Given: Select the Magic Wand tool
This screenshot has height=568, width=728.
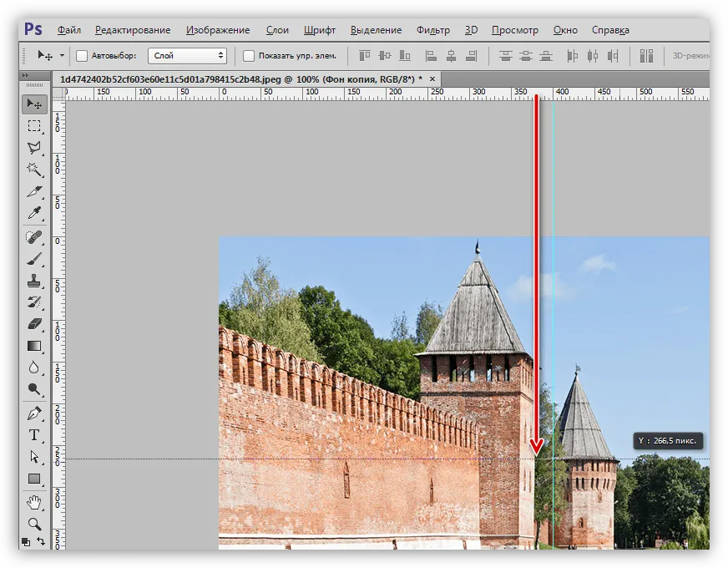Looking at the screenshot, I should 34,170.
